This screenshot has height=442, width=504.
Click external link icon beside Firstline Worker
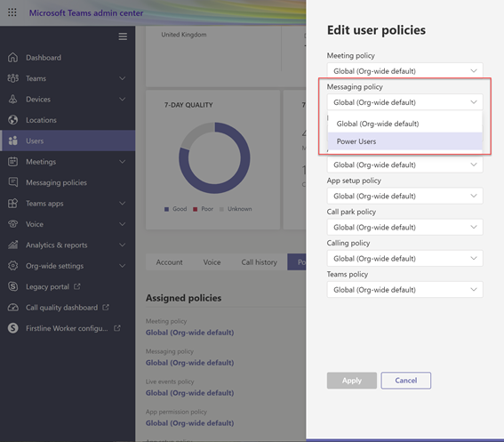pos(117,328)
